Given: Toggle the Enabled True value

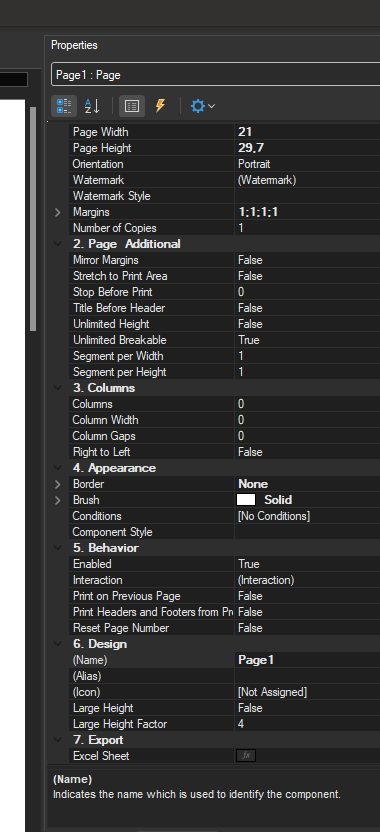Looking at the screenshot, I should pos(307,564).
